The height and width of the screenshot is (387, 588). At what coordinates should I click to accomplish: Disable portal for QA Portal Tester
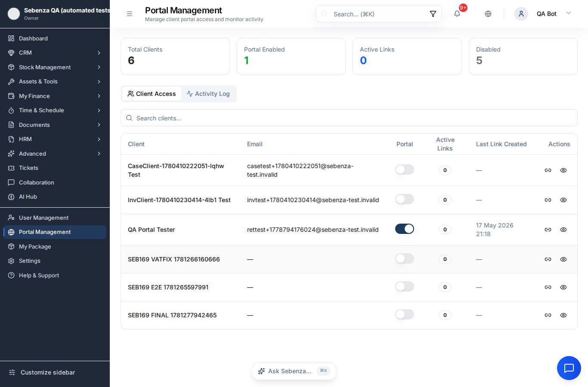pyautogui.click(x=405, y=229)
